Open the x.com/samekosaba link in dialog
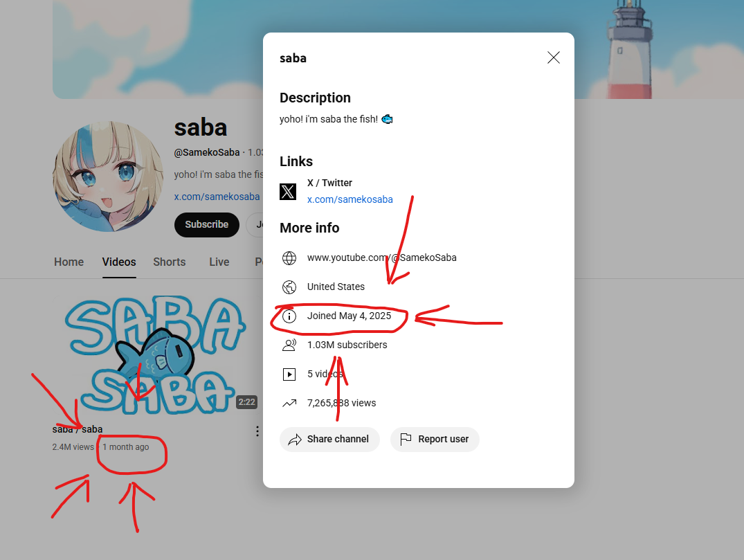Image resolution: width=744 pixels, height=560 pixels. pos(350,199)
